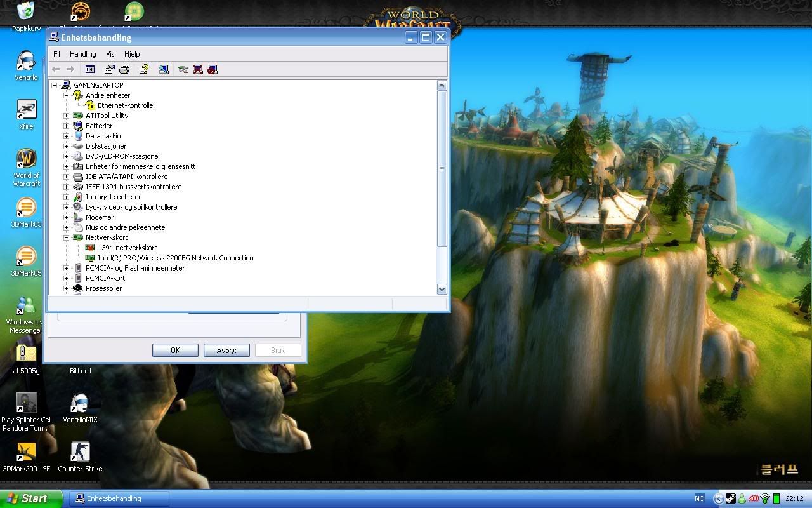Expand the Modemer node
This screenshot has height=508, width=812.
66,217
